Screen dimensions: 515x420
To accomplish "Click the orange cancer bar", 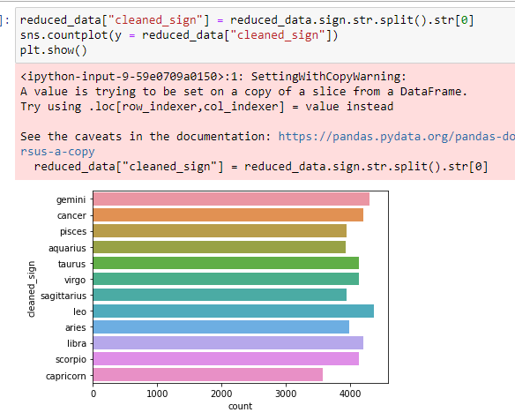I will click(228, 215).
